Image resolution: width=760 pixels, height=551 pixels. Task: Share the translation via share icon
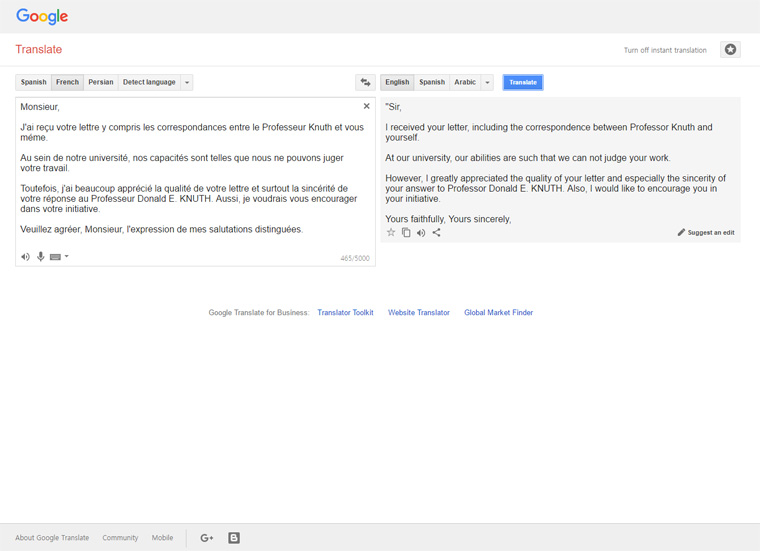point(436,233)
